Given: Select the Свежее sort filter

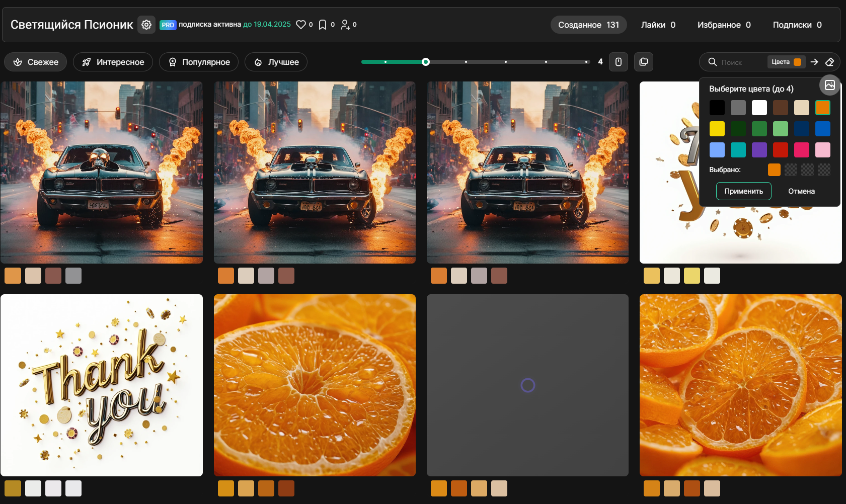Looking at the screenshot, I should [36, 62].
